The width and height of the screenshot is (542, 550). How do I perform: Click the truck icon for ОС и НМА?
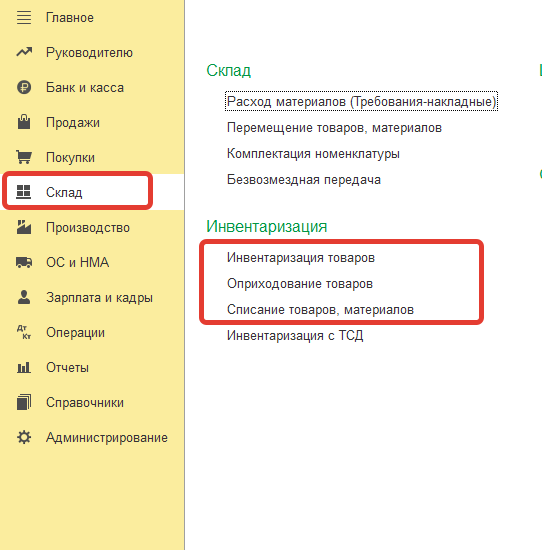pyautogui.click(x=24, y=262)
